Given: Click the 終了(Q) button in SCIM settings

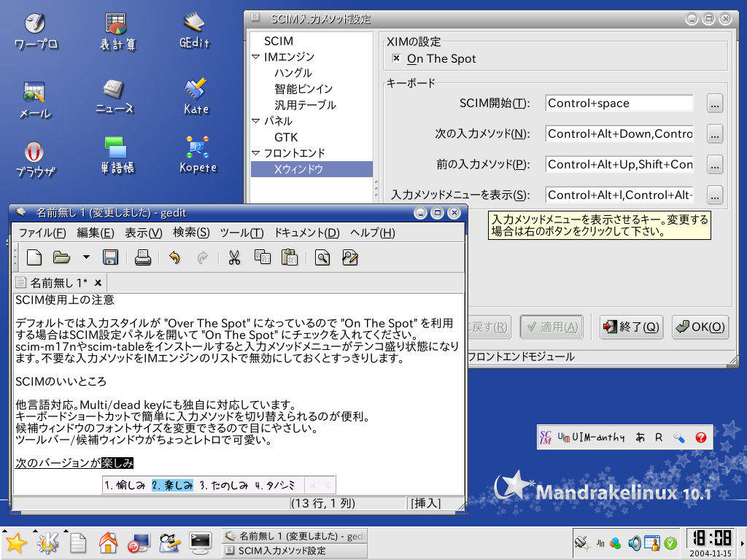Looking at the screenshot, I should tap(631, 327).
